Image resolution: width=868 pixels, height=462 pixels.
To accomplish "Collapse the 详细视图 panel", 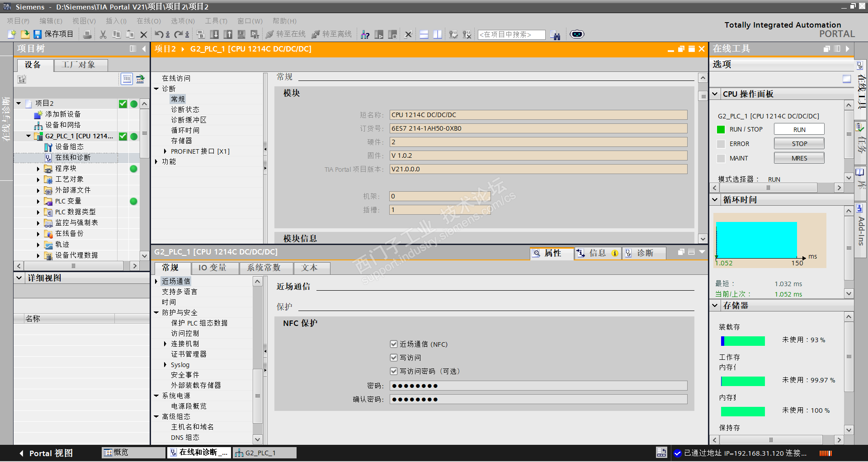I will tap(19, 278).
